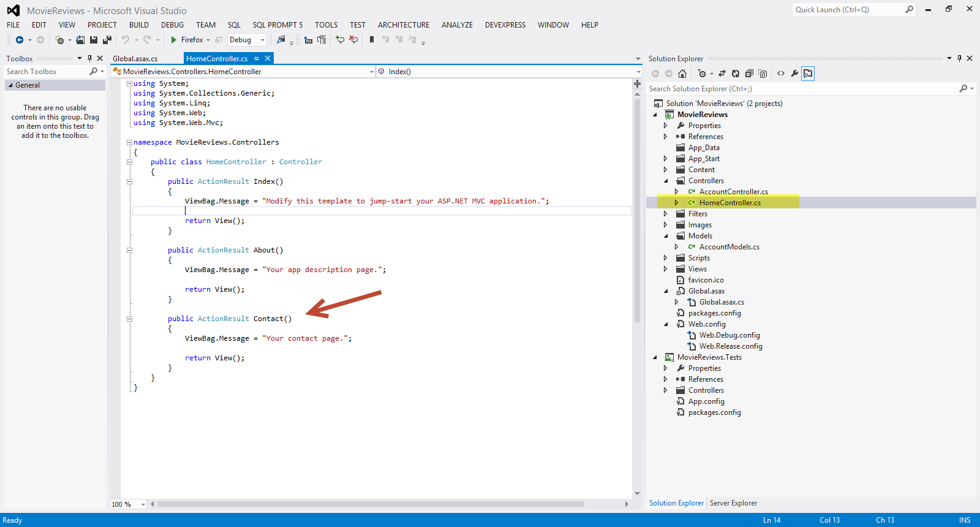Click the Save icon in the toolbar

tap(94, 40)
